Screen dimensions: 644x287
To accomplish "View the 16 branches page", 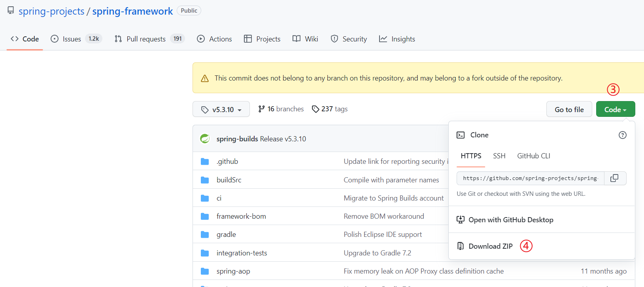I will 281,109.
